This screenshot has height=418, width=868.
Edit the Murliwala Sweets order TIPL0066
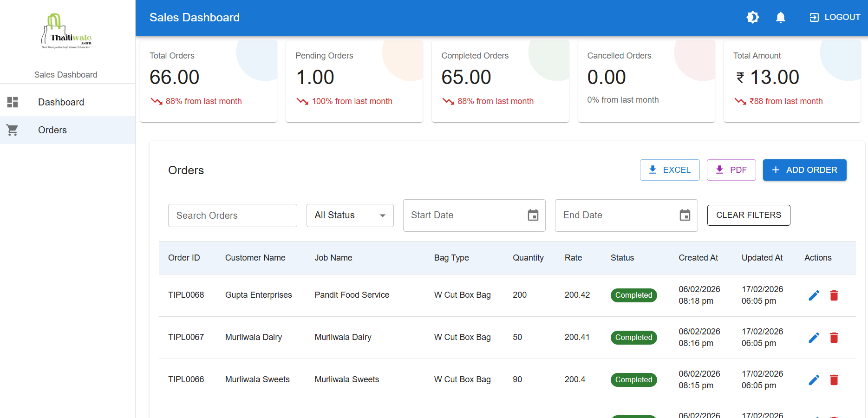pos(814,380)
